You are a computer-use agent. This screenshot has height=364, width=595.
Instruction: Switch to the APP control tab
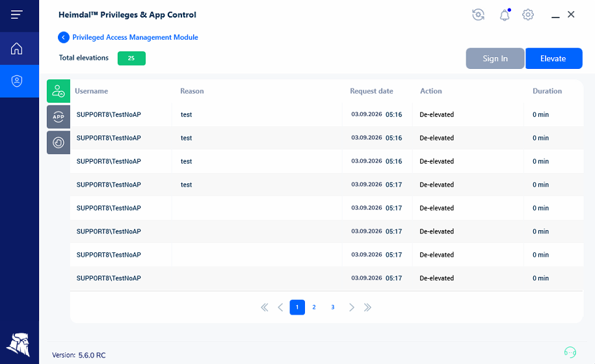coord(59,117)
